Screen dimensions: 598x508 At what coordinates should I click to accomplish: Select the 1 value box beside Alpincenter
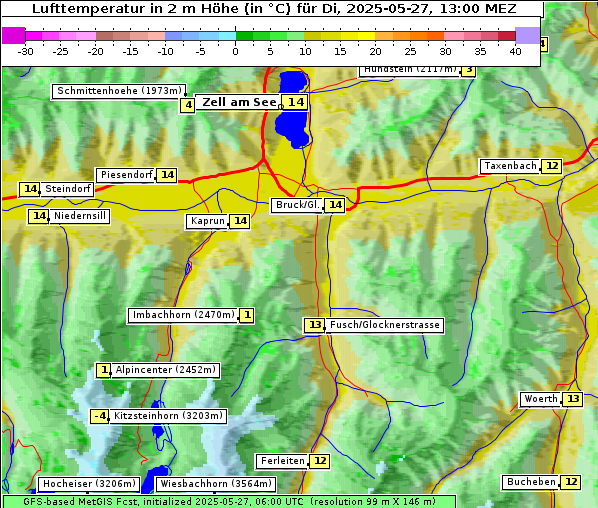coord(103,370)
